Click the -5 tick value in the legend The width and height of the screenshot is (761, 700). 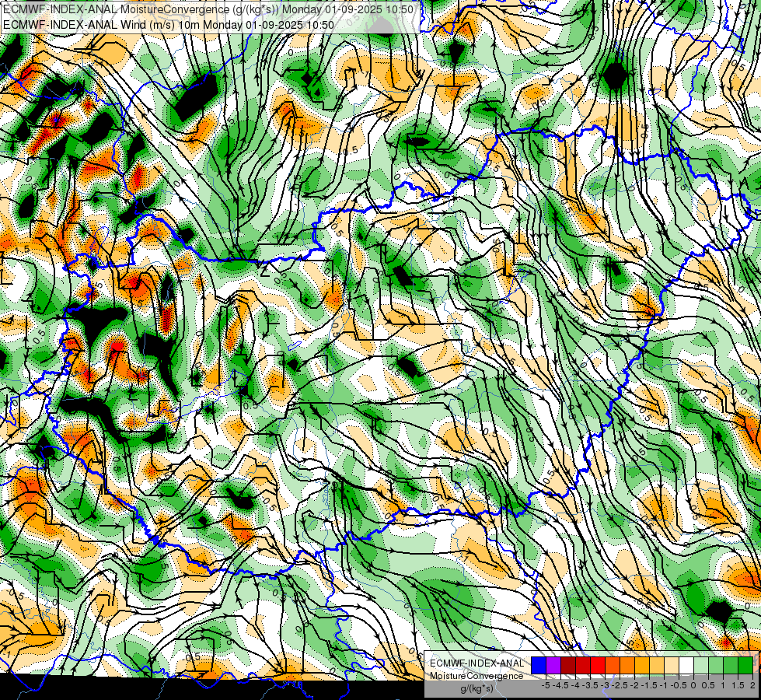546,685
